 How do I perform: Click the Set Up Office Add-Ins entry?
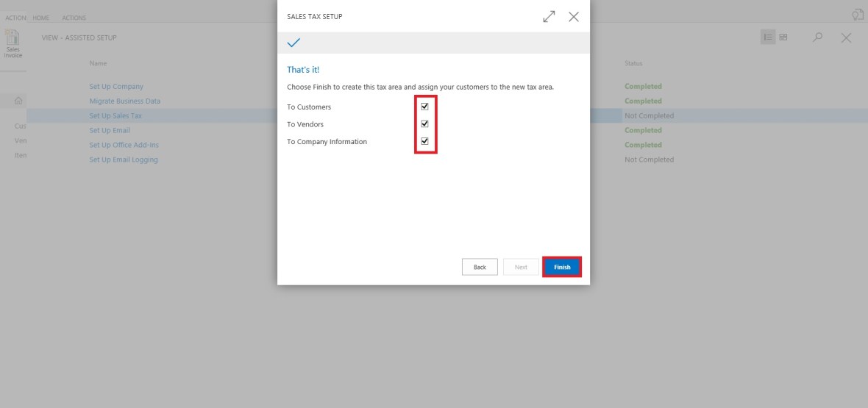123,145
